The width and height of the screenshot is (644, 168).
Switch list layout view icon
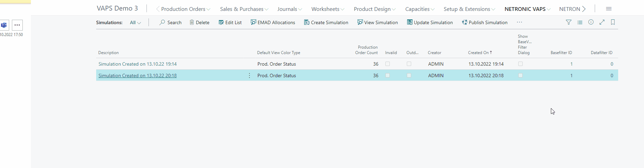580,22
